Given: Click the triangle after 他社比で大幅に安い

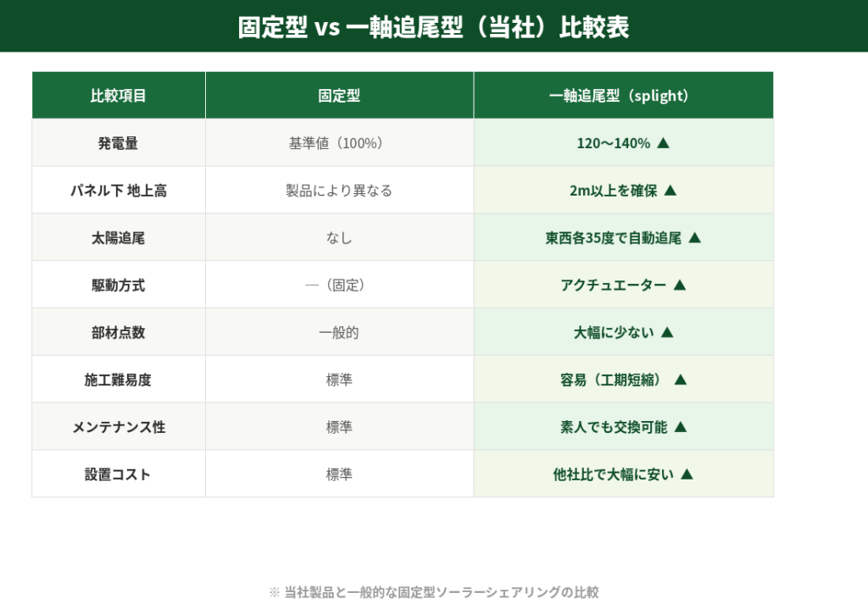Looking at the screenshot, I should click(687, 475).
